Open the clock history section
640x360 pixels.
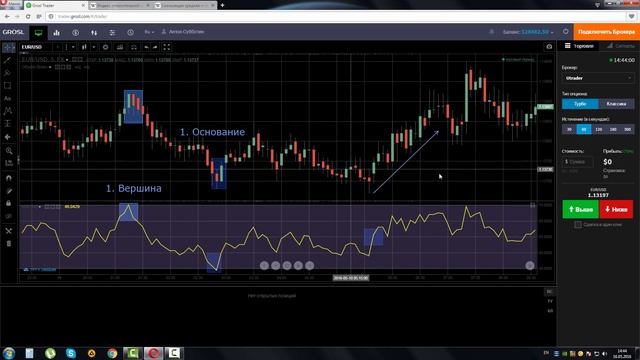[x=130, y=32]
